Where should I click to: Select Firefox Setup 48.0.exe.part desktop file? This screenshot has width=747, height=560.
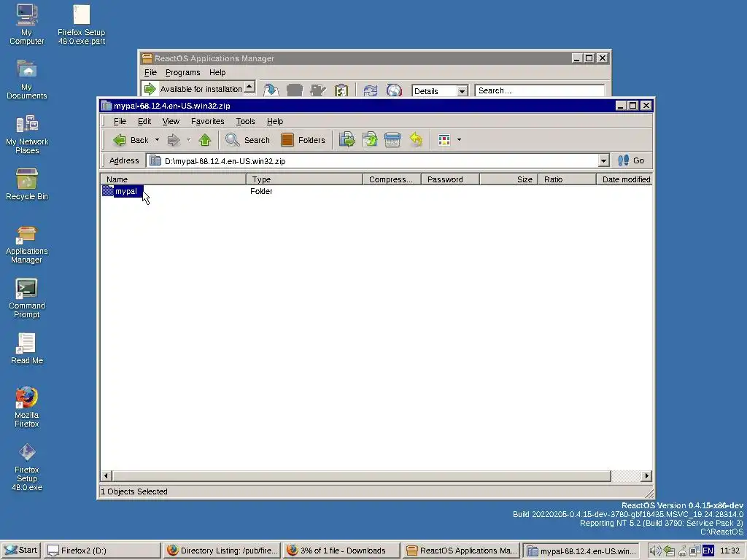pyautogui.click(x=82, y=25)
